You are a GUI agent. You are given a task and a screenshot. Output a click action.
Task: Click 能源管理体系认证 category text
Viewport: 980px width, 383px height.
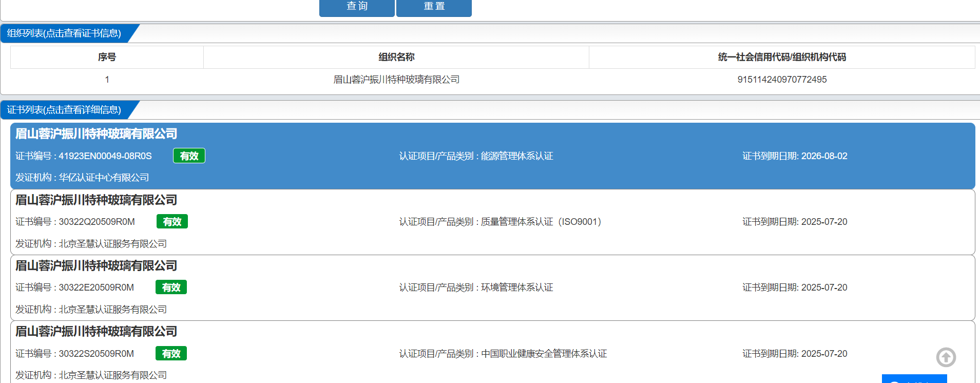pos(517,156)
